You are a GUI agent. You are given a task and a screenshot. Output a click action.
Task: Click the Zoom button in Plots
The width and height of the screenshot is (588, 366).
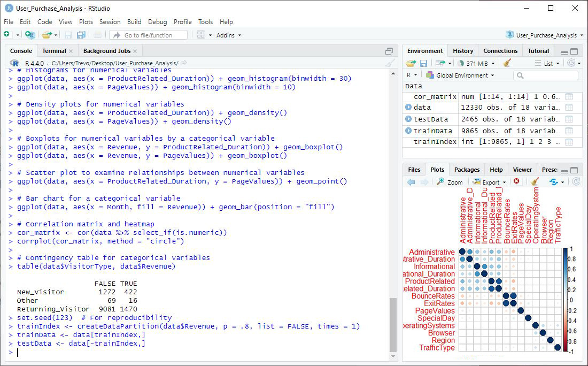tap(450, 182)
